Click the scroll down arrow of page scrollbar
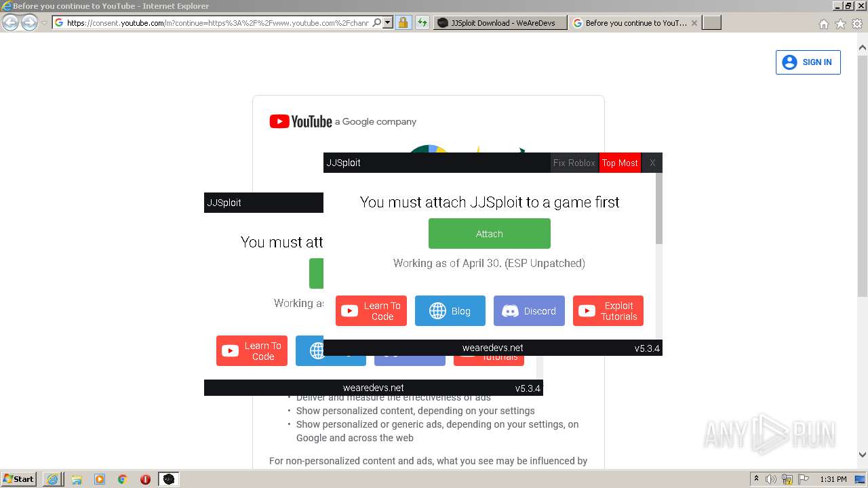 [x=863, y=455]
